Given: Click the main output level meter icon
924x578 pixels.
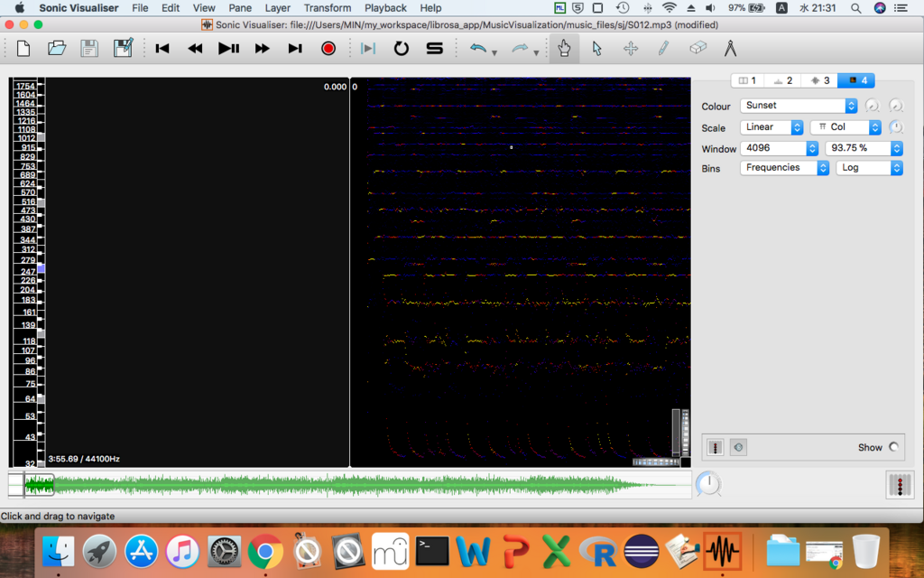Looking at the screenshot, I should tap(900, 484).
